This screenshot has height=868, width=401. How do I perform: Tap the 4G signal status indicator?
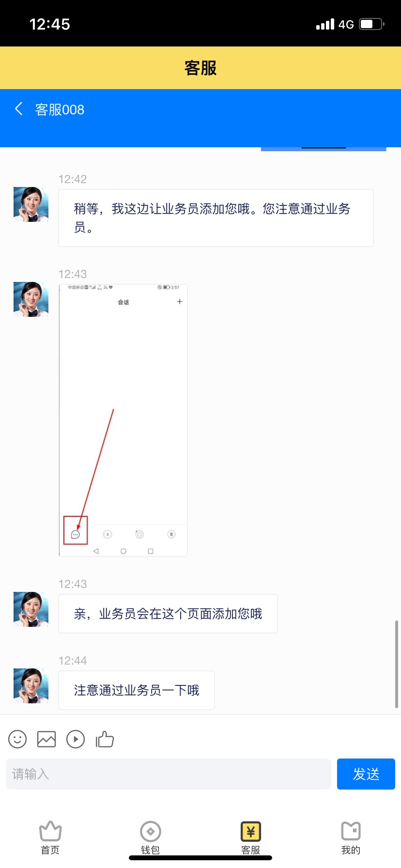[346, 24]
